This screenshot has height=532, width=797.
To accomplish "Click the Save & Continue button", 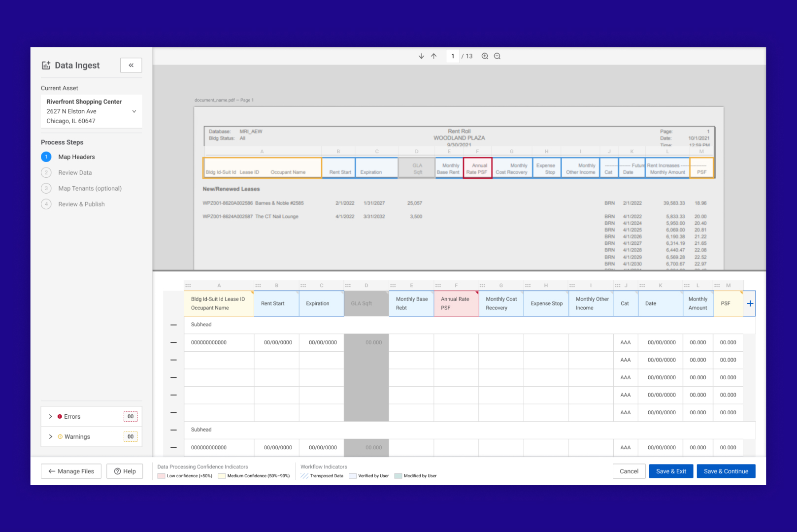I will [726, 471].
